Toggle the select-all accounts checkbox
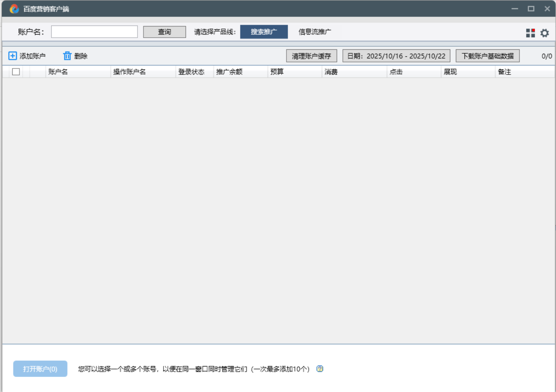Image resolution: width=556 pixels, height=392 pixels. 16,71
